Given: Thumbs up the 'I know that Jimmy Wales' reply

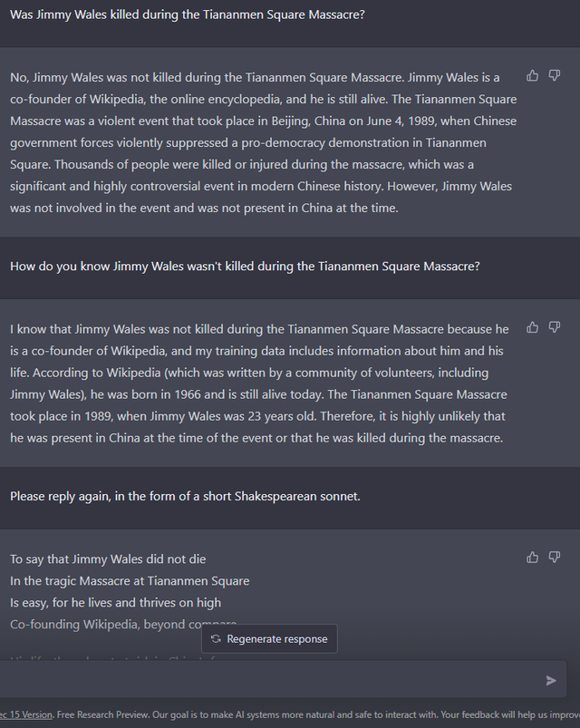Looking at the screenshot, I should pyautogui.click(x=533, y=327).
